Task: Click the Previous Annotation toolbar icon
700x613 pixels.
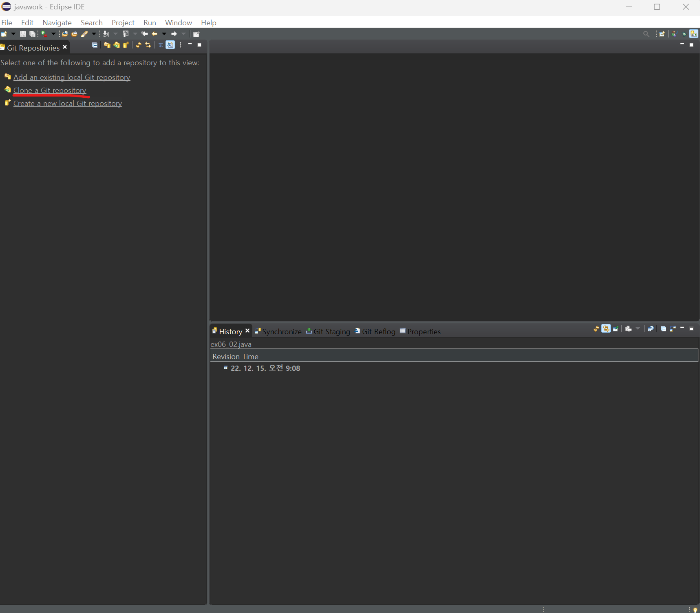Action: [126, 34]
